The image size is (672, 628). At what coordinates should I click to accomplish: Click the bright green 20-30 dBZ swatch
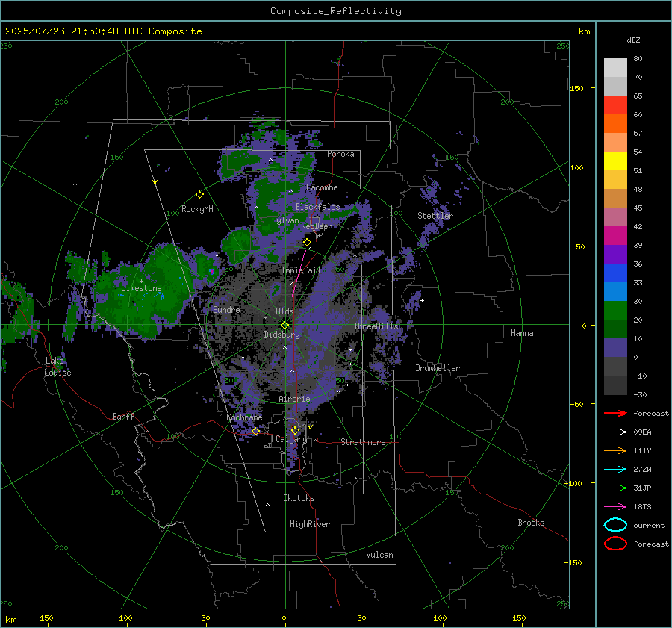[615, 311]
